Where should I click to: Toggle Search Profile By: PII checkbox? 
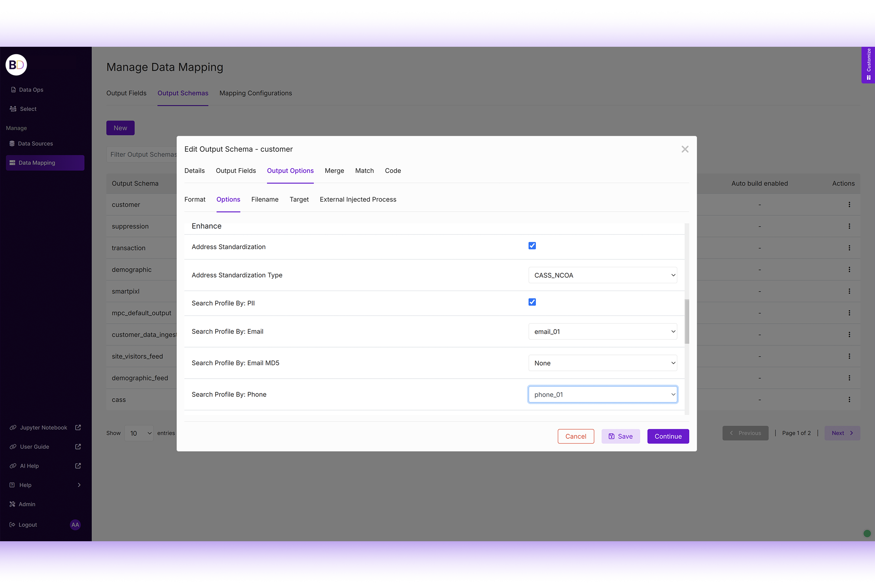tap(532, 302)
